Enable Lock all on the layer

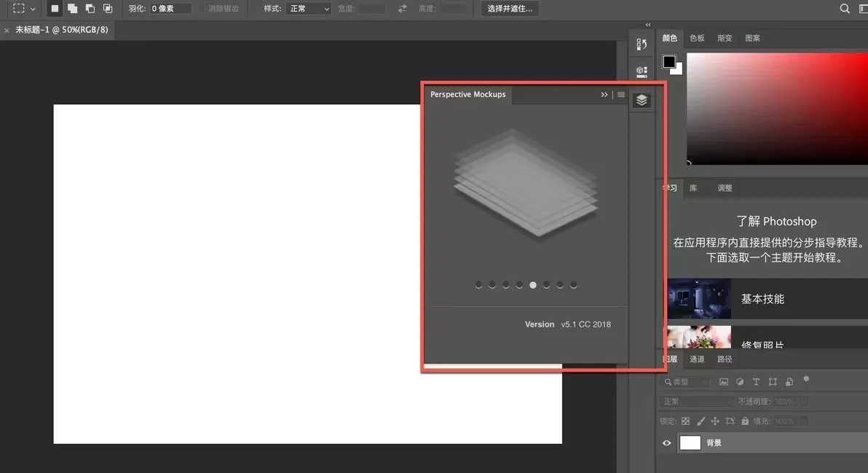click(x=745, y=421)
